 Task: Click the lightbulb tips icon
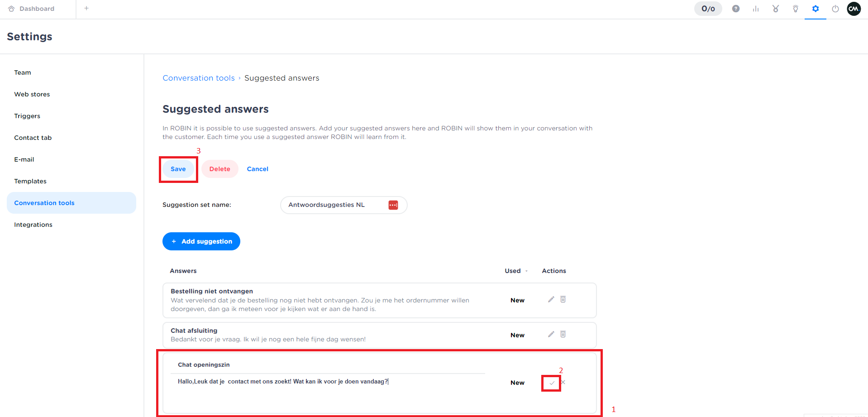point(796,9)
